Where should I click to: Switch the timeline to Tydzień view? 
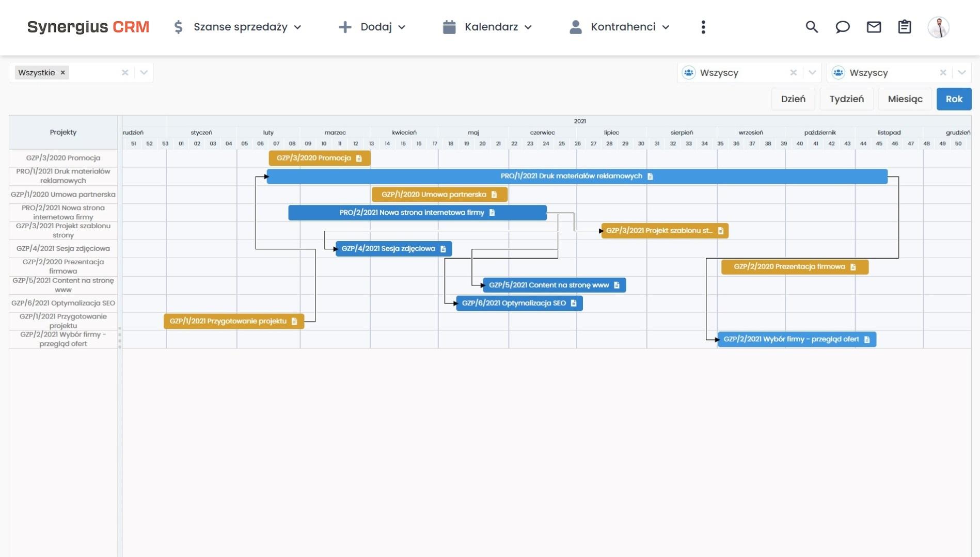(x=846, y=99)
